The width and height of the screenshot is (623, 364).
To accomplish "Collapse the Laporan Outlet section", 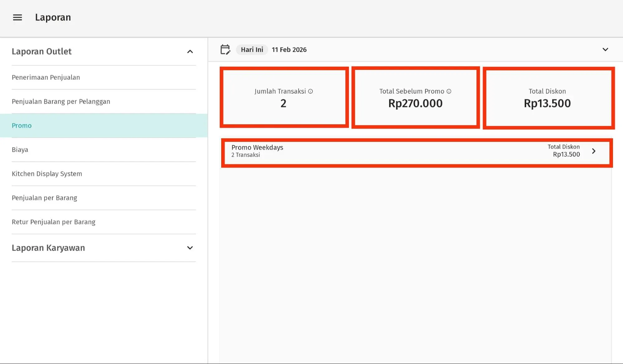I will pos(190,51).
